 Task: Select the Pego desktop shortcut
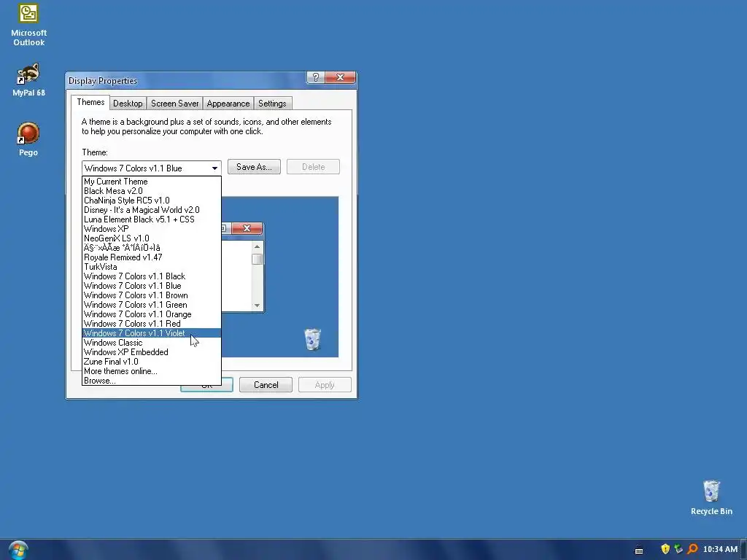pyautogui.click(x=28, y=139)
